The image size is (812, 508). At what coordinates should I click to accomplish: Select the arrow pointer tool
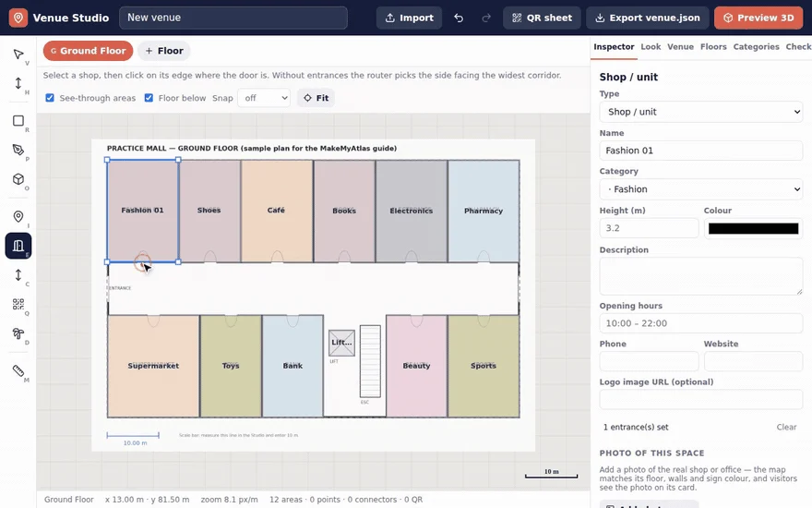point(18,54)
